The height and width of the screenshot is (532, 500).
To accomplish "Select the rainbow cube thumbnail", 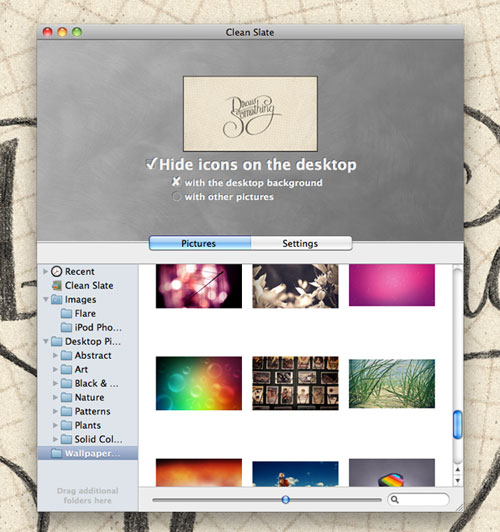I will [392, 473].
